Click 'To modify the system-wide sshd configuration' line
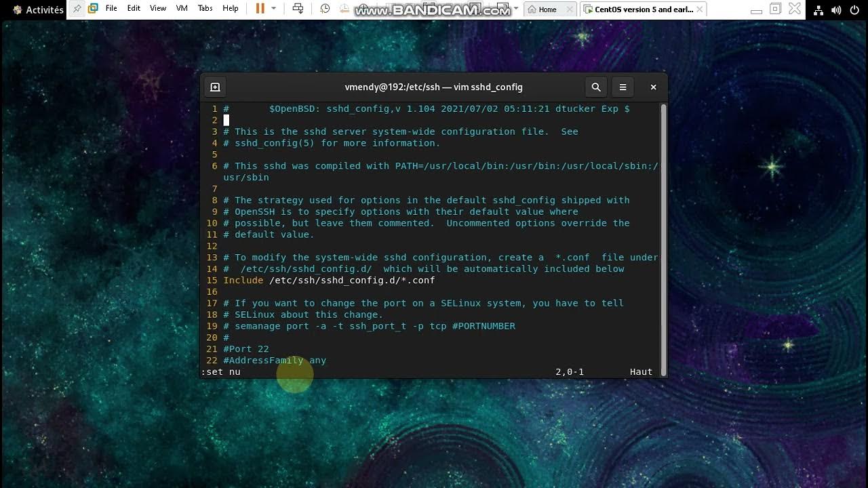The width and height of the screenshot is (868, 488). [441, 258]
